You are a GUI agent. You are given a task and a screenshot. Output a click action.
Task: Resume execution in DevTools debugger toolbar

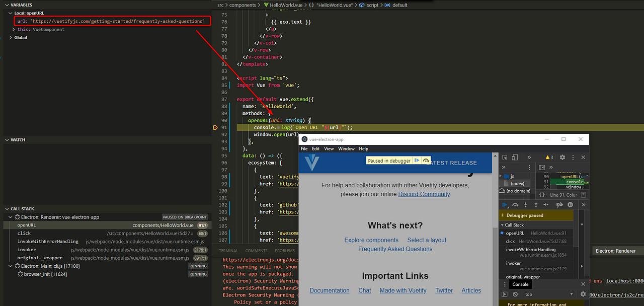pyautogui.click(x=506, y=205)
